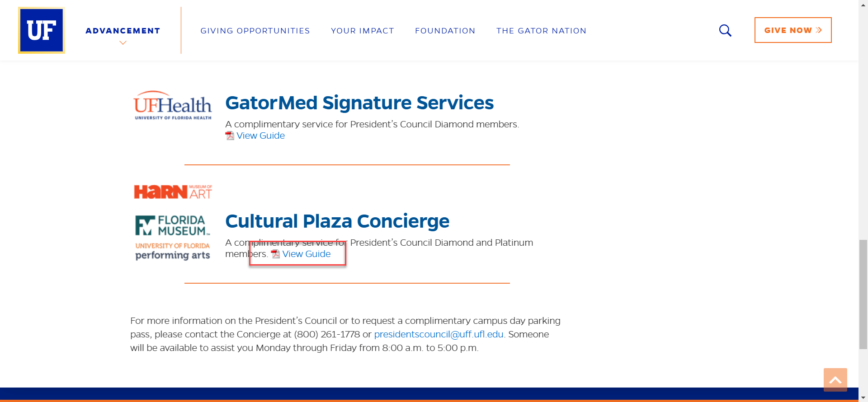Open the GatorMed Signature Services View Guide link
The width and height of the screenshot is (868, 402).
click(260, 136)
